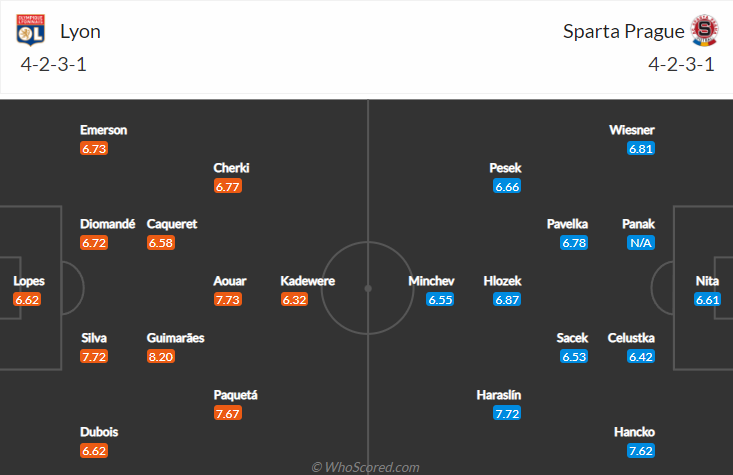
Task: Click player name Cherki
Action: click(x=231, y=168)
